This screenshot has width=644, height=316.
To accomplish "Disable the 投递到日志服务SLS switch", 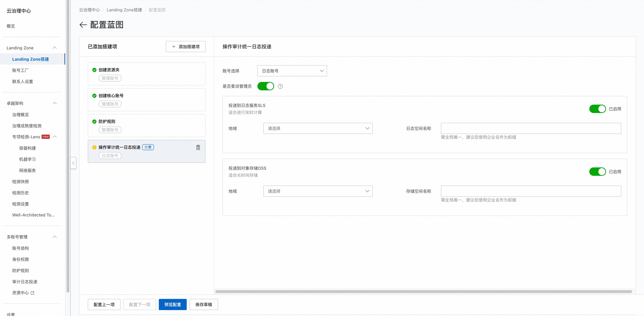I will click(597, 109).
